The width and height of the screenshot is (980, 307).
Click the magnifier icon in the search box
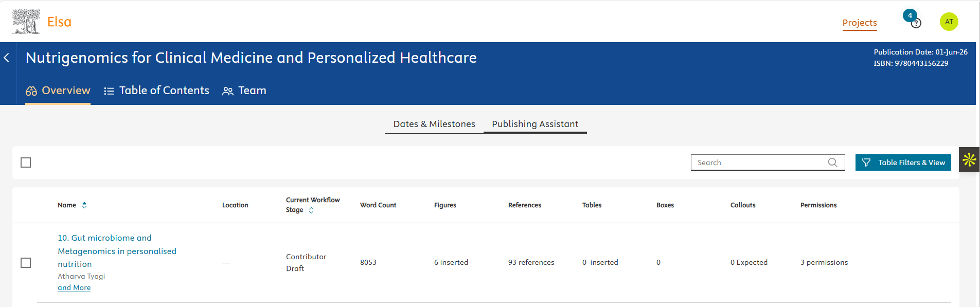pyautogui.click(x=832, y=162)
